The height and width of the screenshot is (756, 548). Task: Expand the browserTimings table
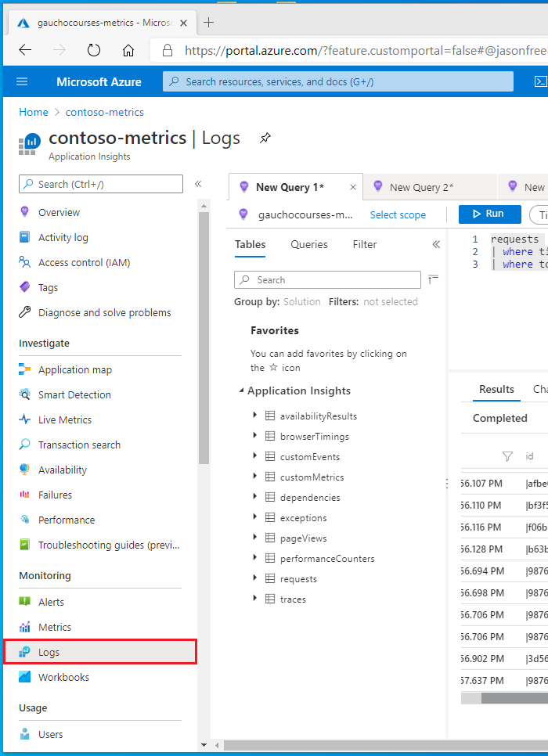click(x=254, y=435)
